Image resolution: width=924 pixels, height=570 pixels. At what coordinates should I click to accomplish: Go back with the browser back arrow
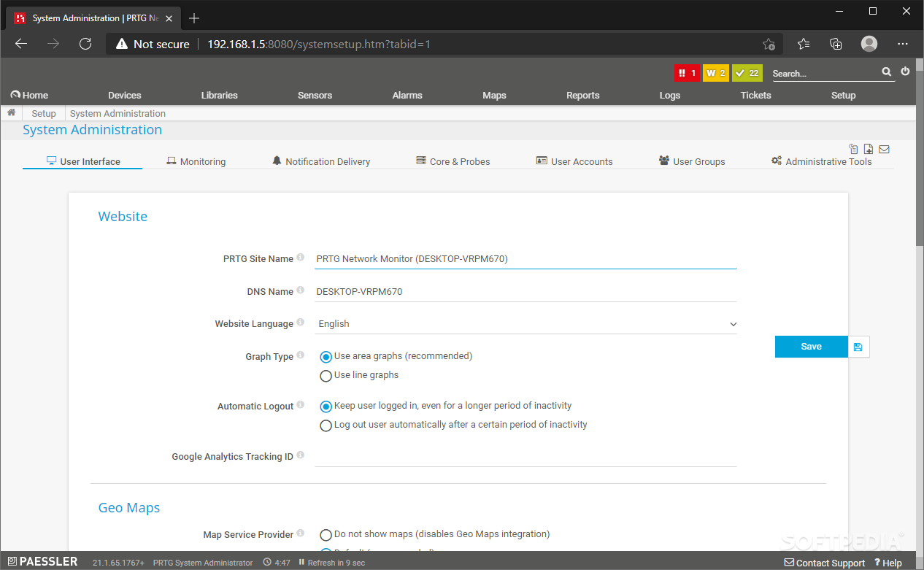point(21,44)
